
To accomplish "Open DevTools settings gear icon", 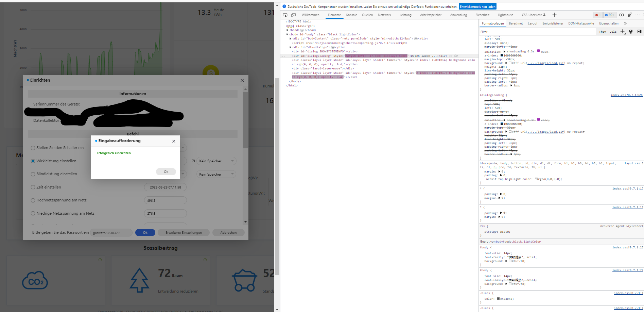I will point(622,15).
